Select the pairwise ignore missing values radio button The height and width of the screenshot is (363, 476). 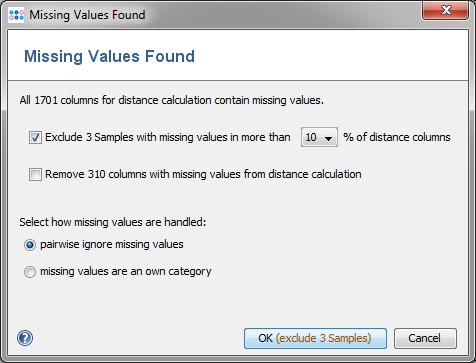(30, 245)
